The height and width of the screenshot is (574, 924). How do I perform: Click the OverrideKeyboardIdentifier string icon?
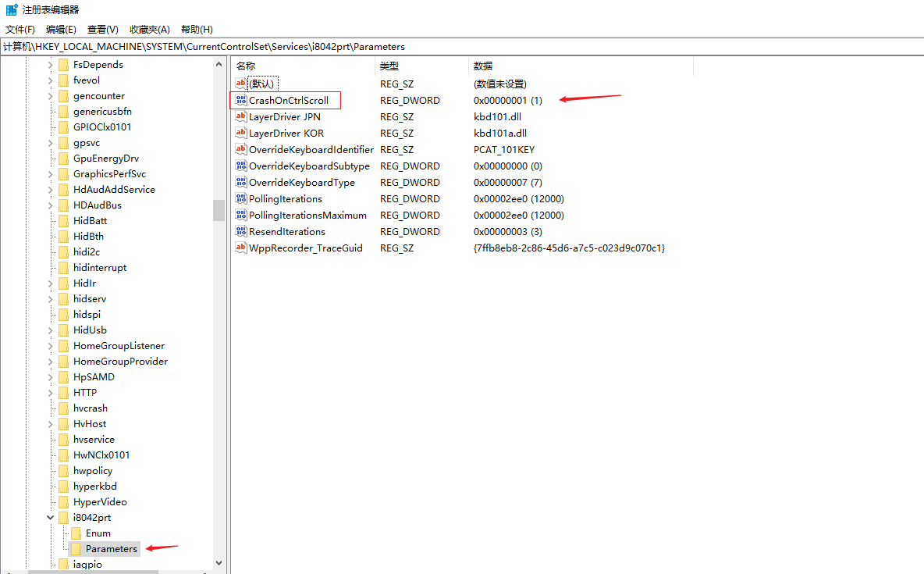tap(241, 150)
